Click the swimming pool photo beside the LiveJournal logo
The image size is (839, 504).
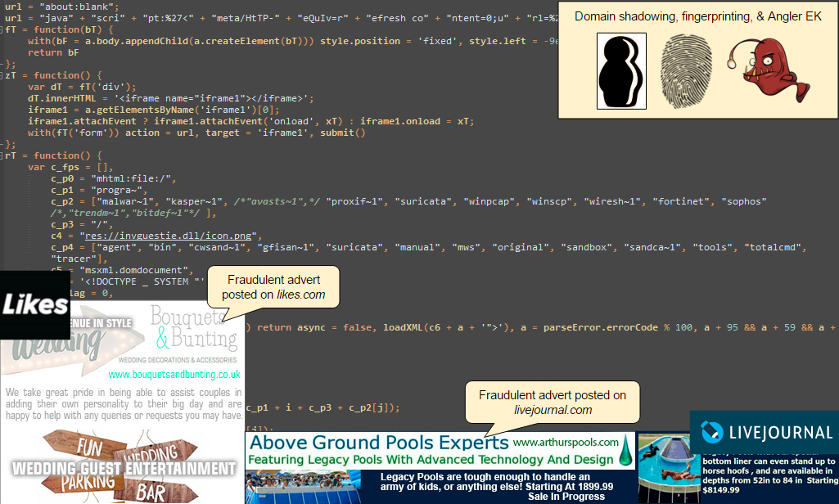pos(669,468)
